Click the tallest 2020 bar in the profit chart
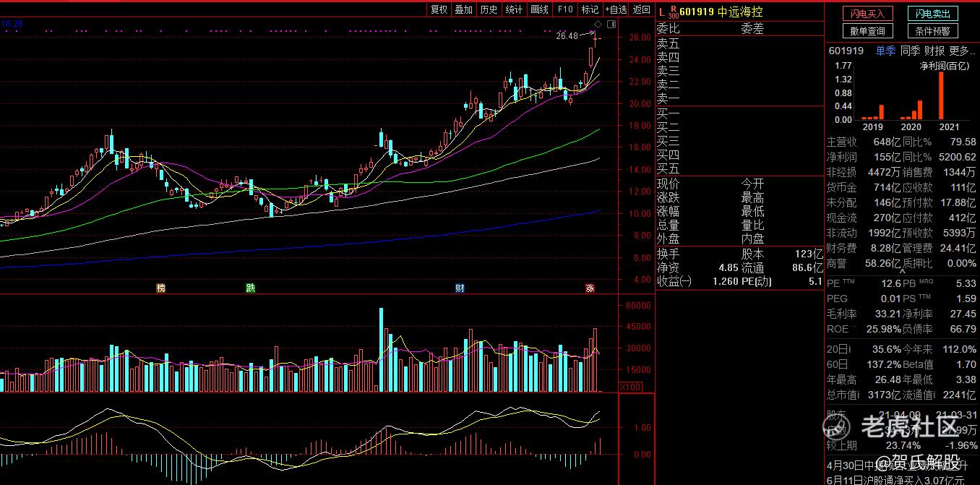The width and height of the screenshot is (980, 485). coord(921,110)
